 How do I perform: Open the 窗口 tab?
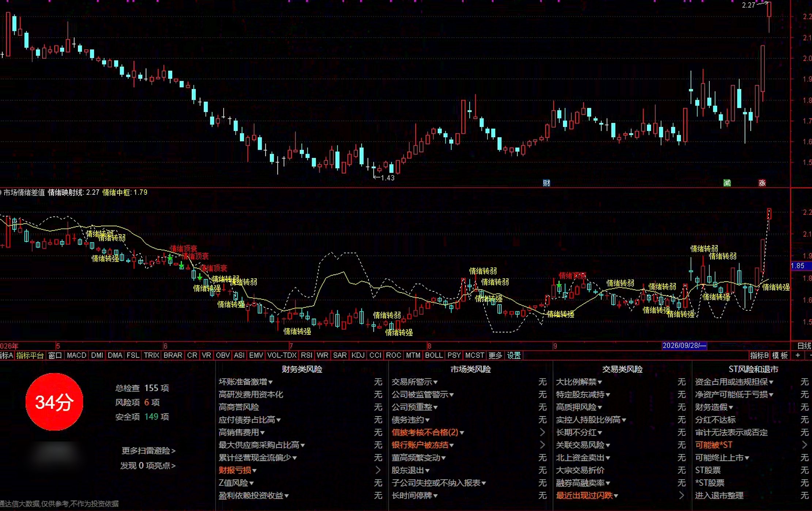[x=55, y=355]
